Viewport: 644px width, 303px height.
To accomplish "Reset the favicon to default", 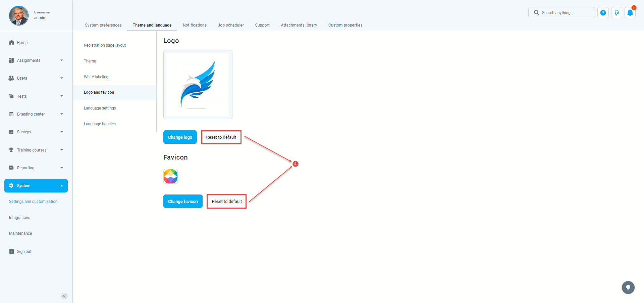I will pos(227,202).
